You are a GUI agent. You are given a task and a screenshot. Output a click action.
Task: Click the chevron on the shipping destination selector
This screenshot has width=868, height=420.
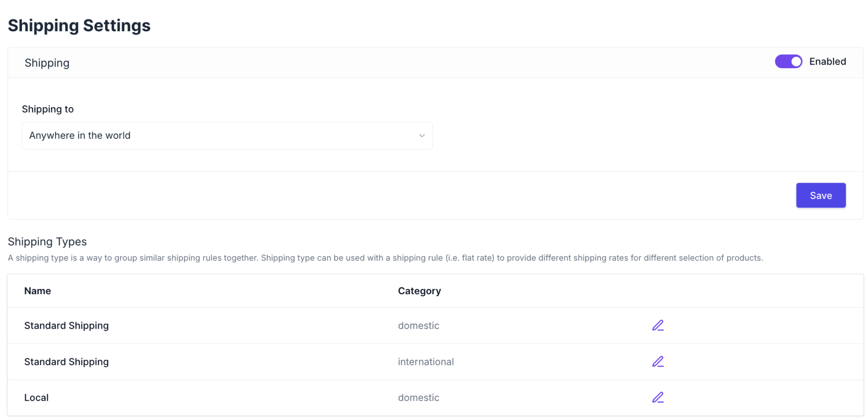coord(421,135)
